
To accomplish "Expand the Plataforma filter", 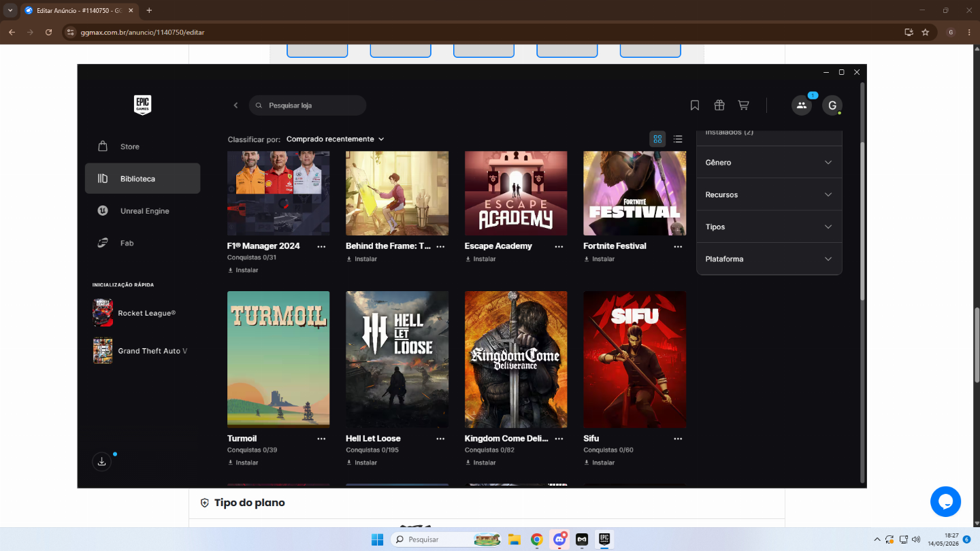I will 769,259.
